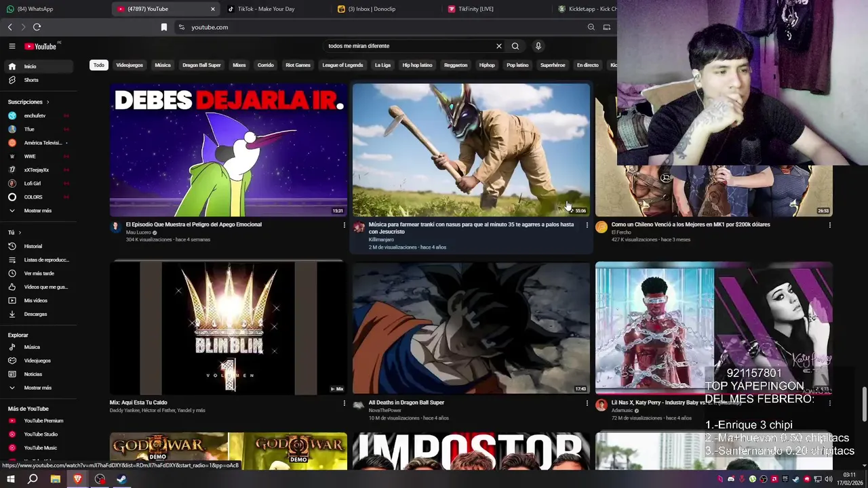The width and height of the screenshot is (868, 488).
Task: Open the YouTube hamburger guide menu
Action: pos(12,46)
